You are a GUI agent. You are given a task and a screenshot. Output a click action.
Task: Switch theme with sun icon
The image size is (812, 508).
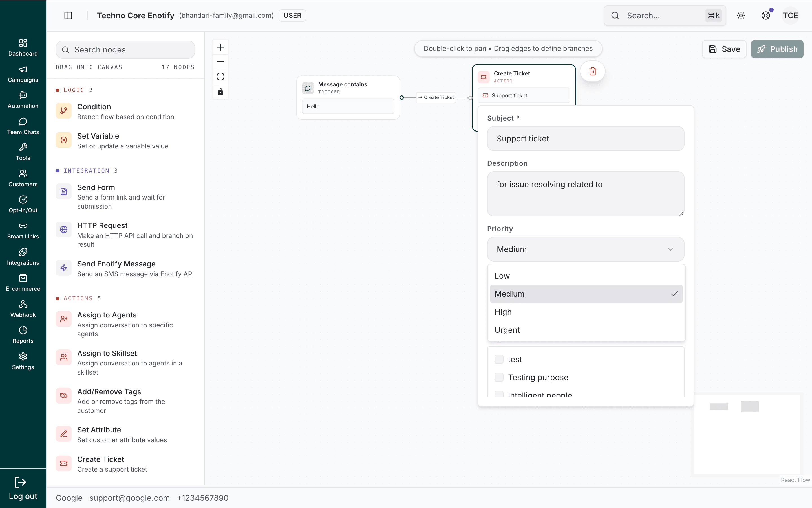(x=741, y=16)
